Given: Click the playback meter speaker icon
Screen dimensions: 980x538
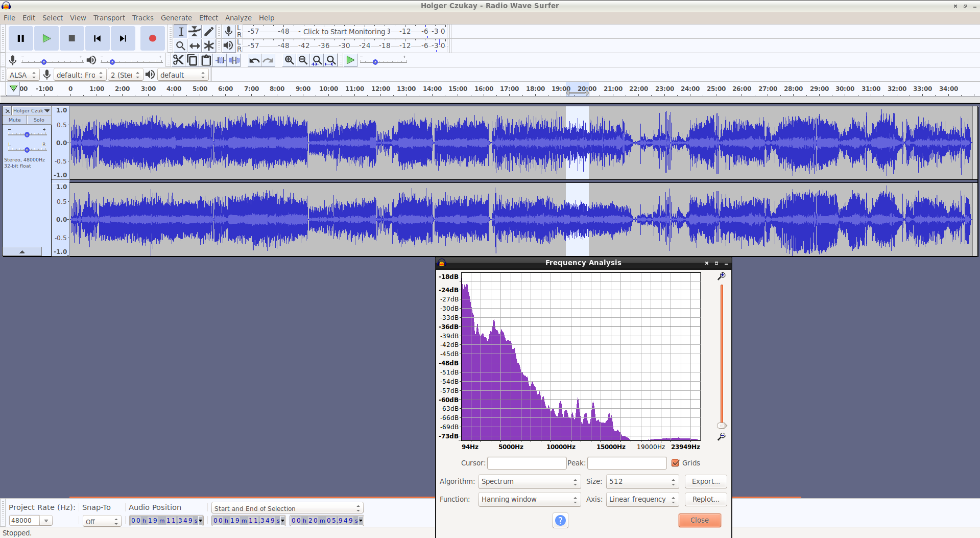Looking at the screenshot, I should (x=228, y=45).
